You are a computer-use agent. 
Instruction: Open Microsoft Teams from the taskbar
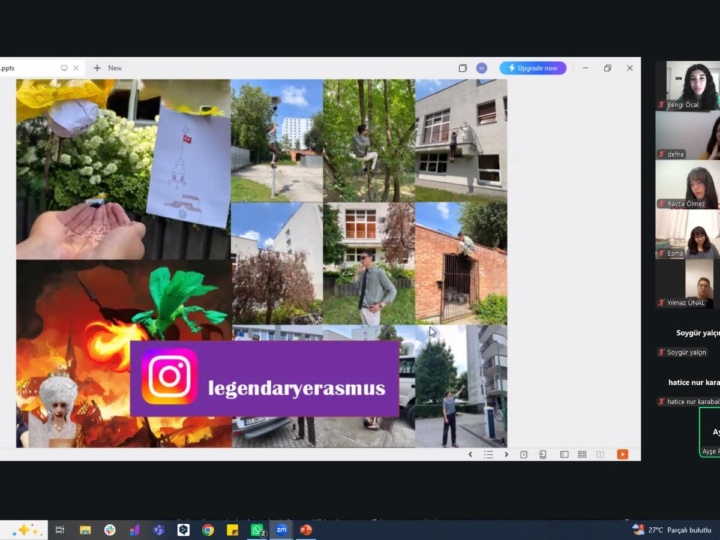coord(159,530)
